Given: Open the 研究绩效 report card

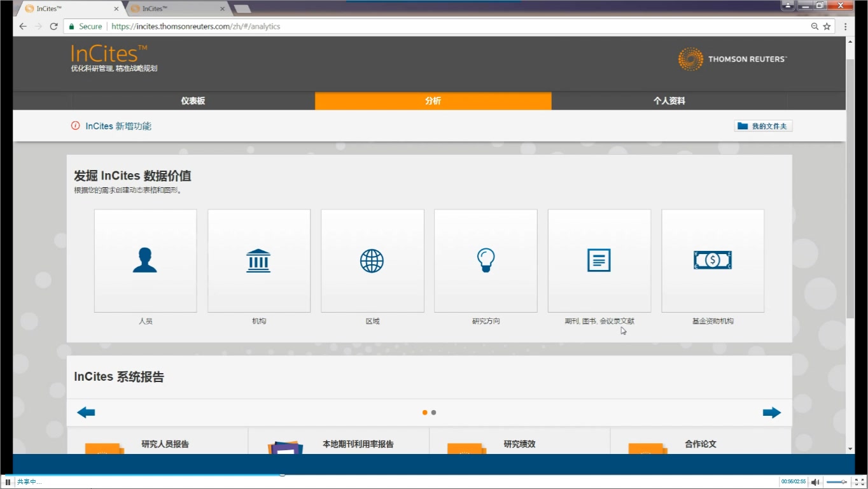Looking at the screenshot, I should pos(519,441).
